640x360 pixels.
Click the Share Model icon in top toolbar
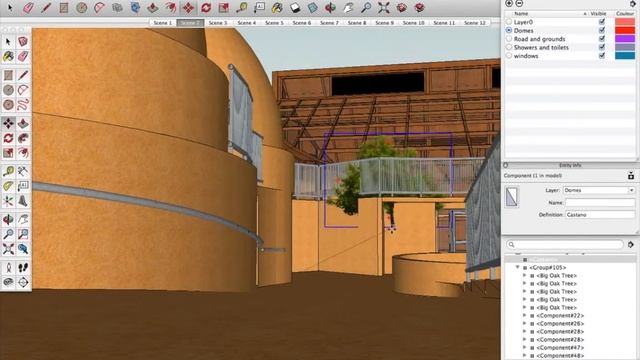[420, 7]
